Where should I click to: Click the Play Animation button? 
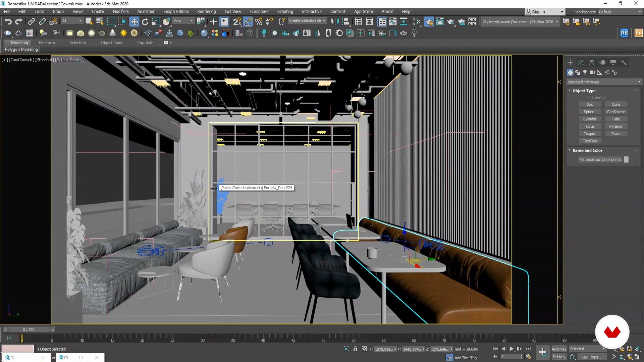click(x=512, y=349)
